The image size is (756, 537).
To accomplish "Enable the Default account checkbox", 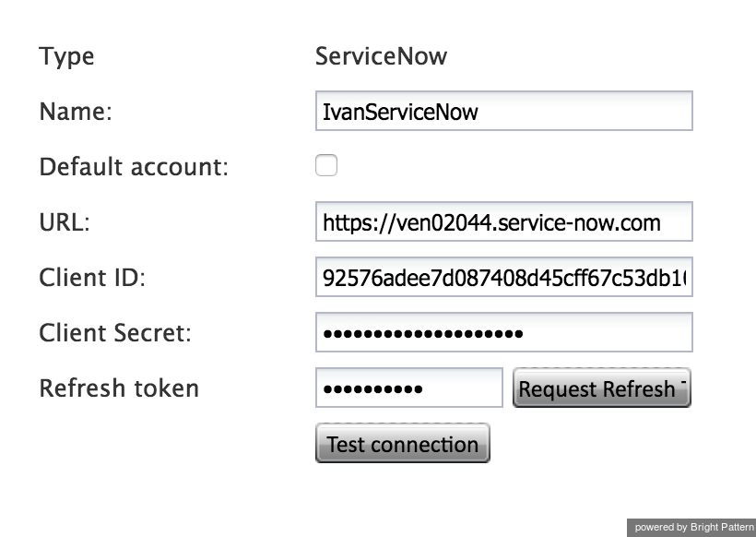I will (x=326, y=165).
